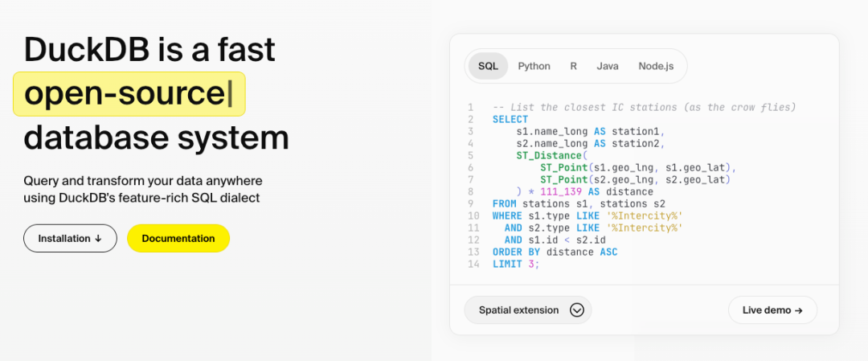The height and width of the screenshot is (361, 868).
Task: Select the Python code tab
Action: [x=534, y=66]
